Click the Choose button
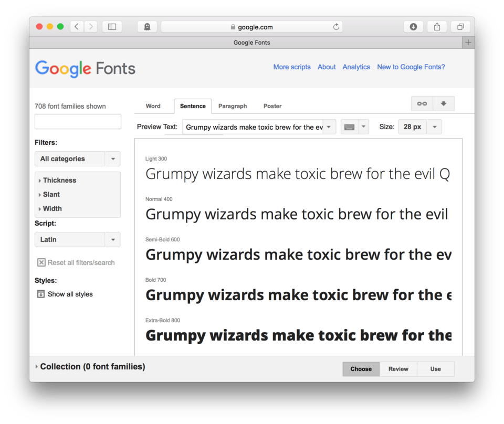This screenshot has width=504, height=424. (x=361, y=369)
